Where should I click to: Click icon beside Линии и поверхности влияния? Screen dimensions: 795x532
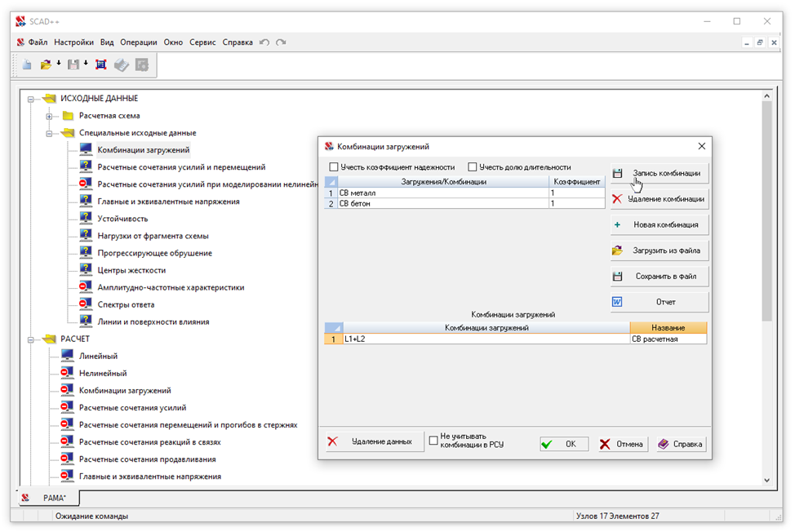click(86, 321)
